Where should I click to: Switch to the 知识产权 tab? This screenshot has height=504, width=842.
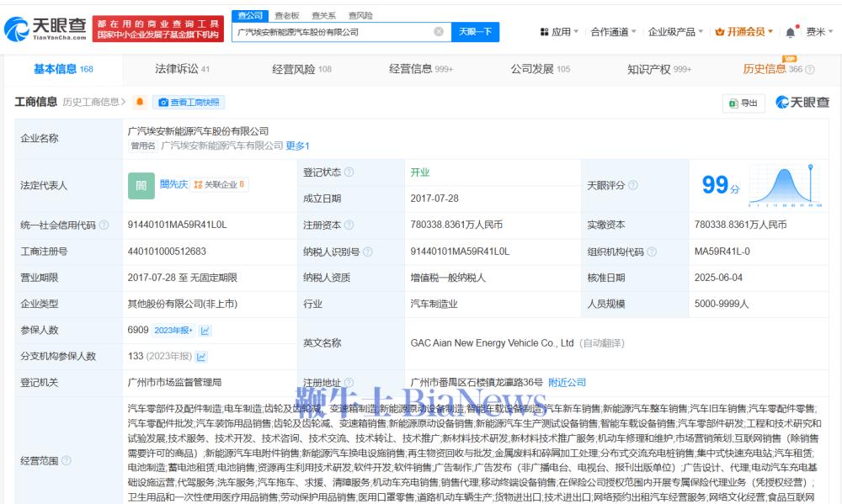[659, 69]
